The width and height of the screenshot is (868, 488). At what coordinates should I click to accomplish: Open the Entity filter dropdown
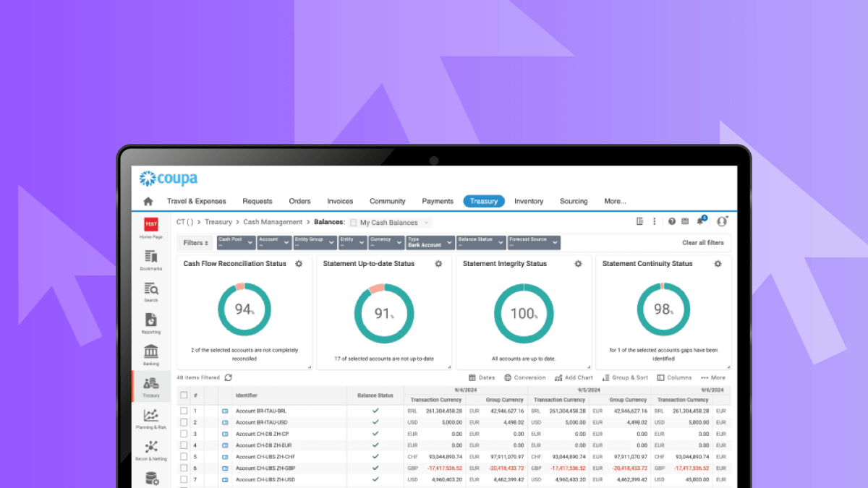(x=352, y=242)
